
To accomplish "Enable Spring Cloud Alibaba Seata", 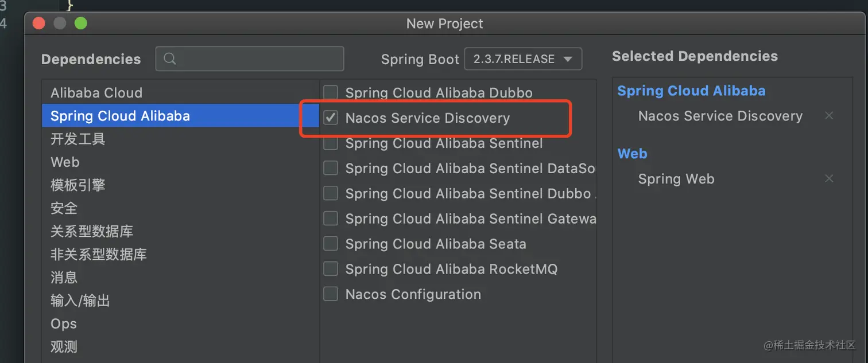I will 331,244.
